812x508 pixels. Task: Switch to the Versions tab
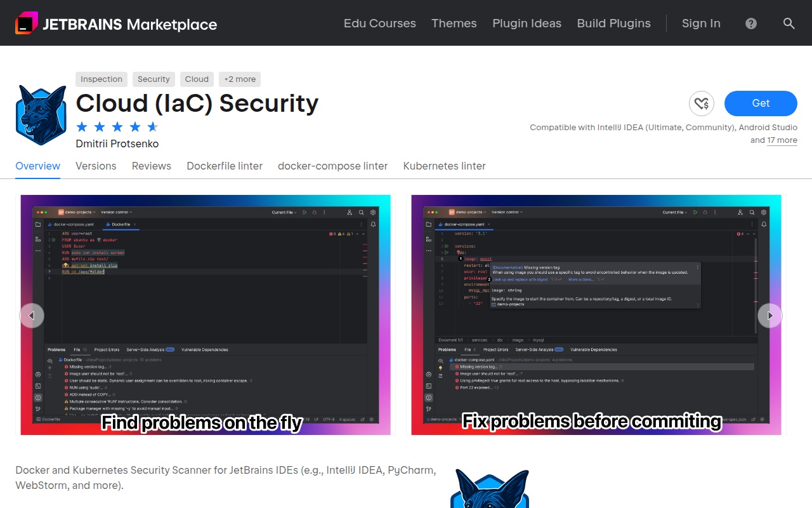[x=96, y=166]
